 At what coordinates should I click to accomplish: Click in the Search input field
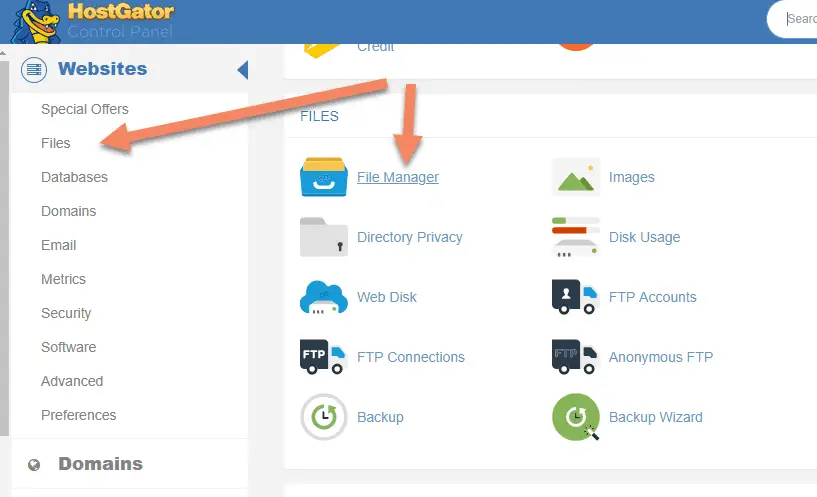point(798,18)
